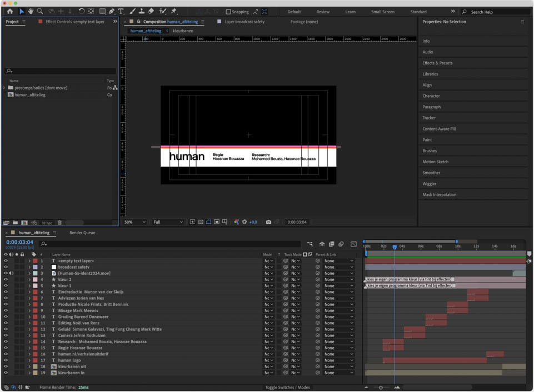The height and width of the screenshot is (392, 534).
Task: Enable the Snapping checkbox
Action: (x=228, y=12)
